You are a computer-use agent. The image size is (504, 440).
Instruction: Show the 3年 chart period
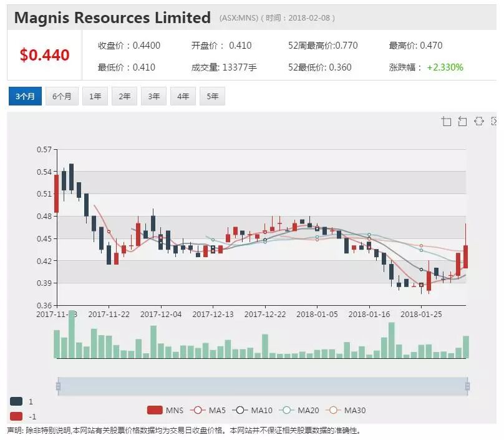(x=153, y=96)
